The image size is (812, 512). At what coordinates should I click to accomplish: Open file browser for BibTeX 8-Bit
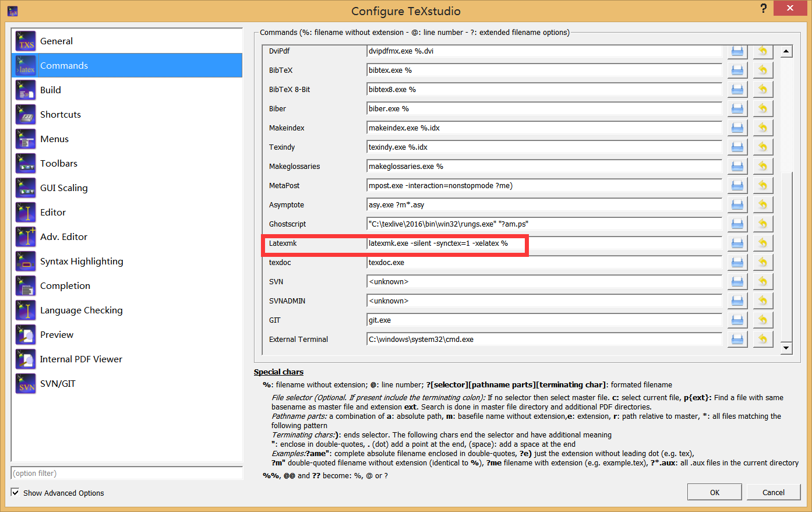coord(737,90)
